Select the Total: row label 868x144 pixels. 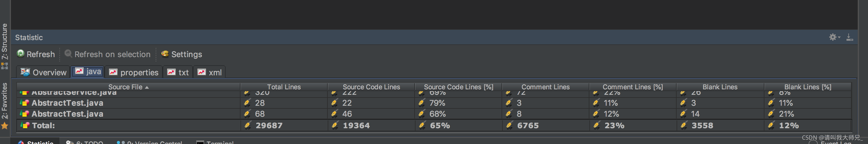click(x=43, y=125)
